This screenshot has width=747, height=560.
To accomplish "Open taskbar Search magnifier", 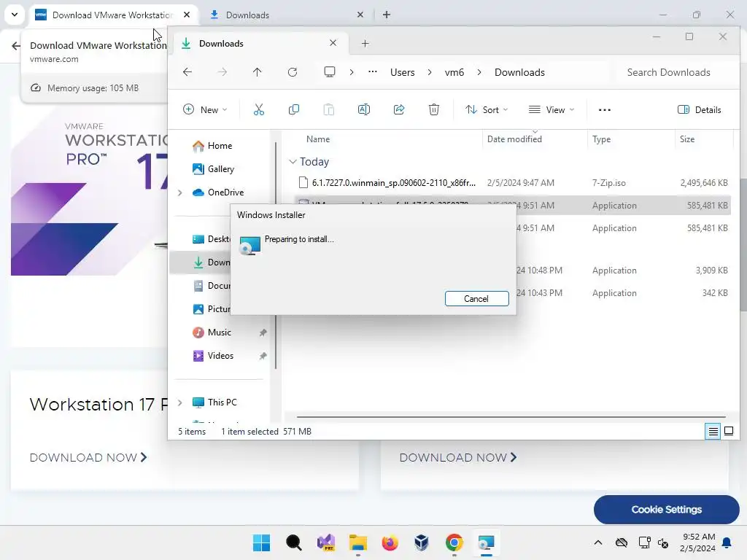I will (x=294, y=542).
